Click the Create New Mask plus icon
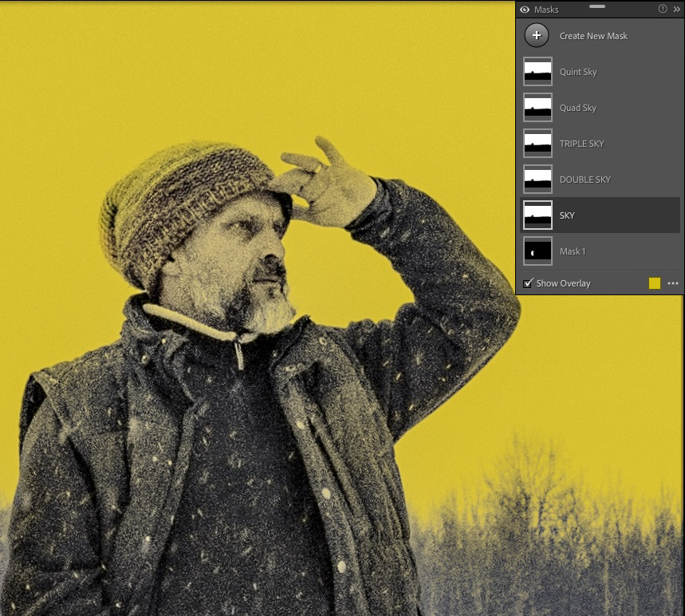Screen dimensions: 685x616 pyautogui.click(x=537, y=35)
